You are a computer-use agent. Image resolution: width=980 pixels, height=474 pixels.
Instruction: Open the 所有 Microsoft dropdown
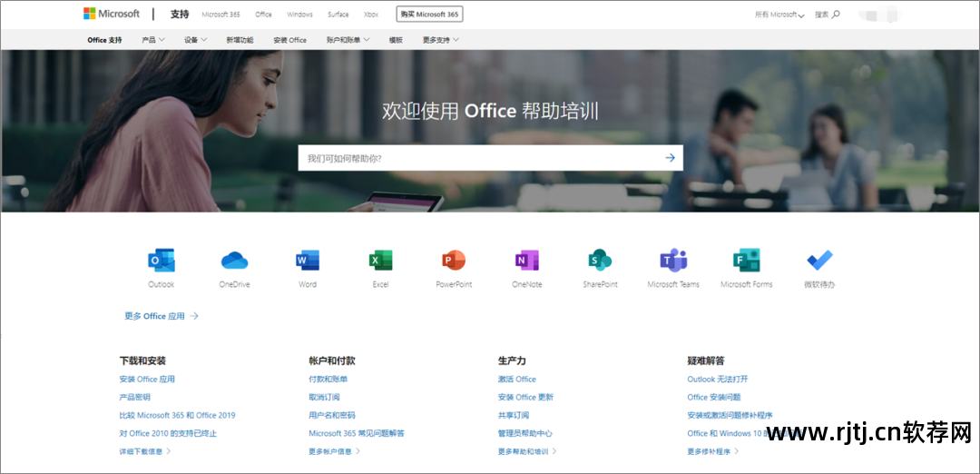point(779,15)
